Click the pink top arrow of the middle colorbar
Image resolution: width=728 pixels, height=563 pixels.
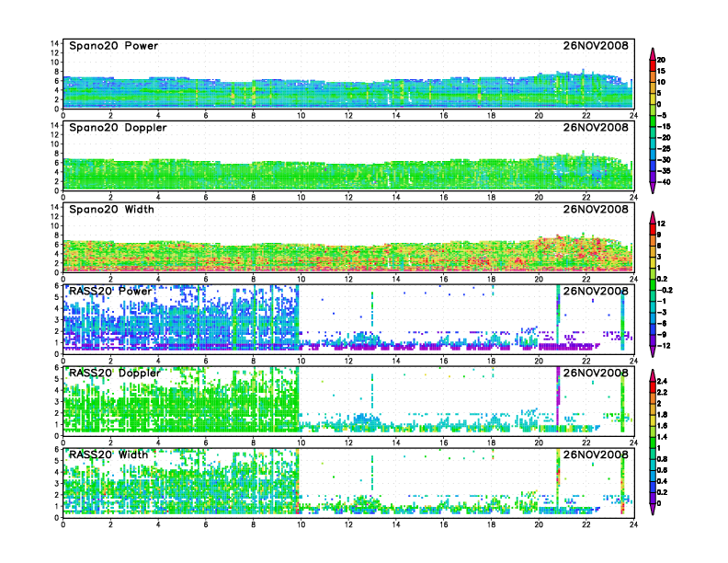pyautogui.click(x=653, y=217)
